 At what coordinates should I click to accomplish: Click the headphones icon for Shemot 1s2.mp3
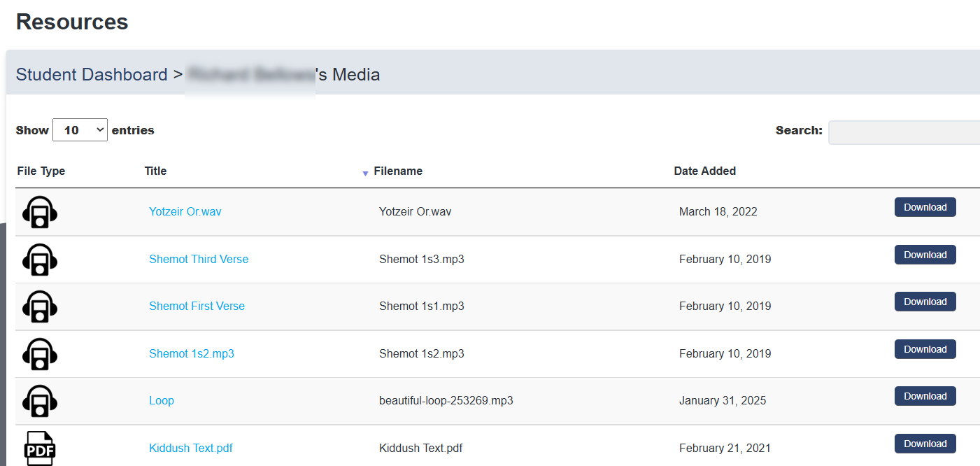click(x=40, y=354)
